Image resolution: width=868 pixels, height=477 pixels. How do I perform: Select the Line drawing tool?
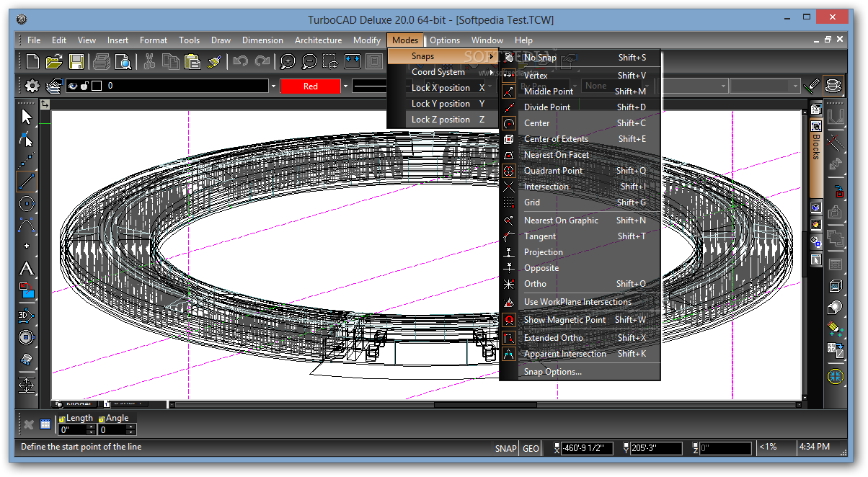point(27,182)
